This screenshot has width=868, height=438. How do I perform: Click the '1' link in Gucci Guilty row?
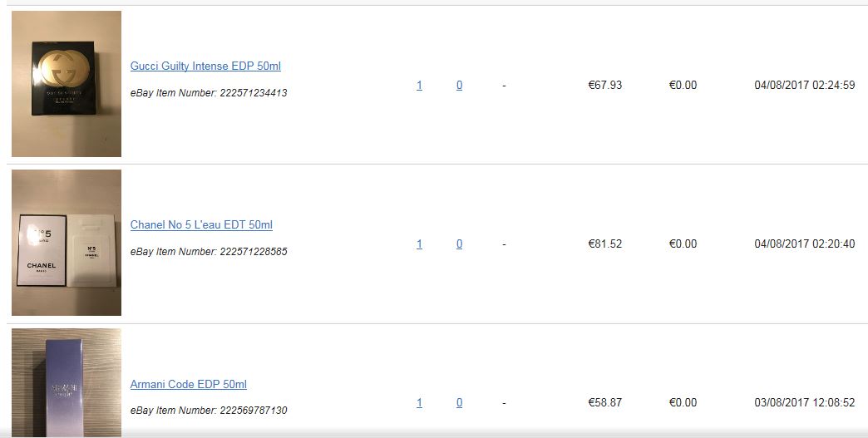[x=419, y=85]
